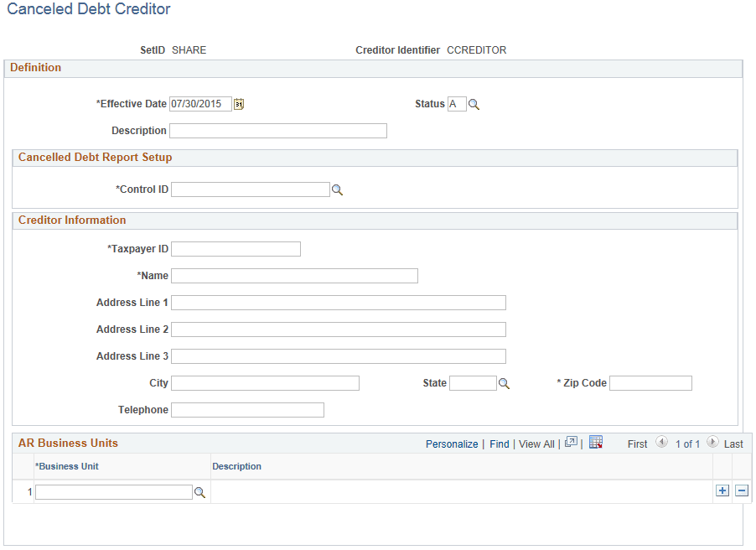Look up Business Unit values in the grid
Viewport: 756px width, 550px height.
click(x=200, y=491)
